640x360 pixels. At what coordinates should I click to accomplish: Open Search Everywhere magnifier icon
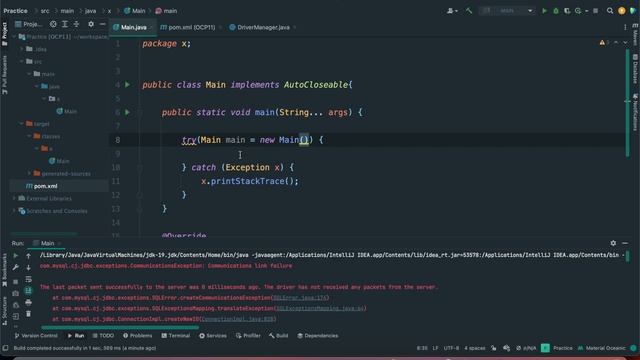pos(610,11)
